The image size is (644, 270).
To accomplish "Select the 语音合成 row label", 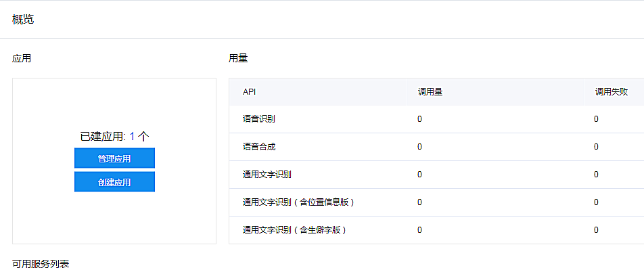I will point(259,147).
